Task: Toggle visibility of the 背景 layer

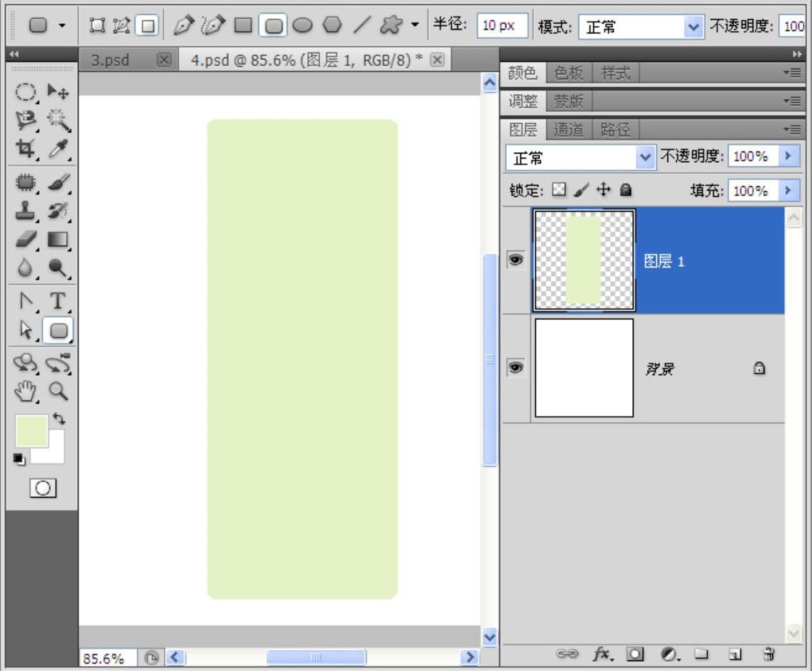Action: tap(516, 368)
